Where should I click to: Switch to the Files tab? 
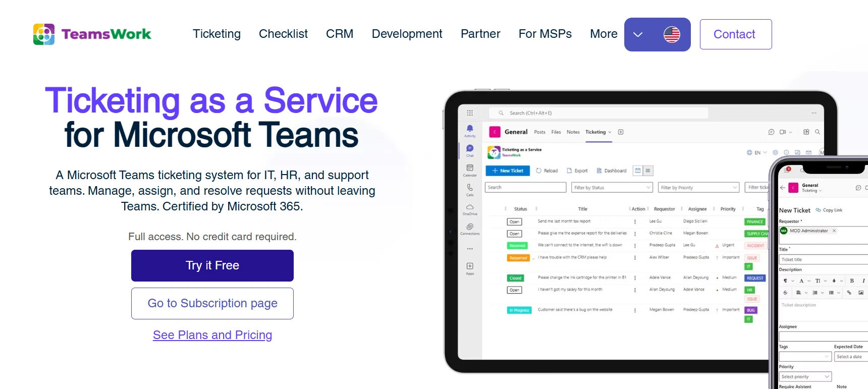(x=556, y=132)
